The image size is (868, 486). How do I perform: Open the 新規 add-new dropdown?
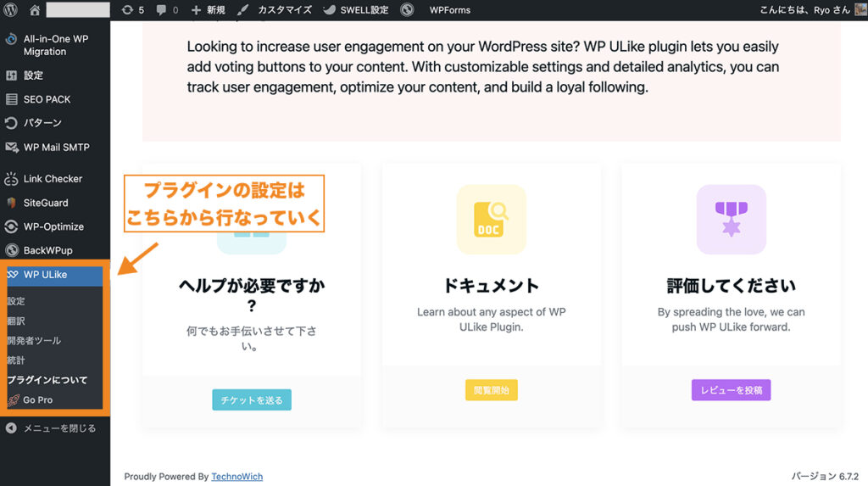coord(208,10)
